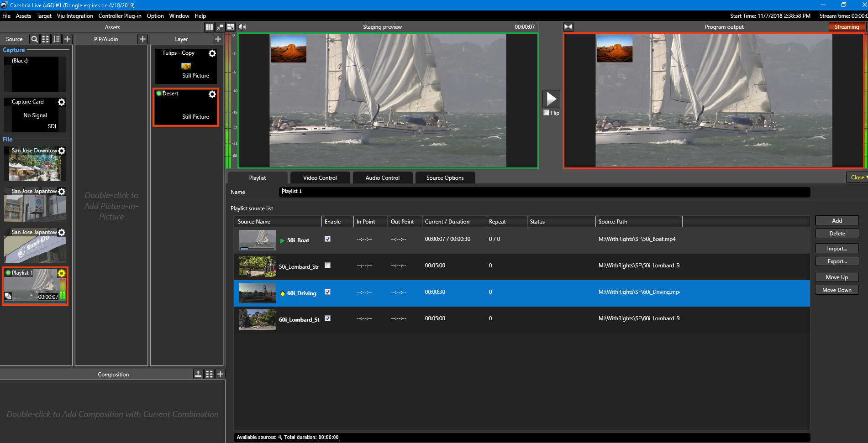Enable the 50i_Lombard_Str playlist checkbox
The image size is (868, 443).
coord(327,266)
